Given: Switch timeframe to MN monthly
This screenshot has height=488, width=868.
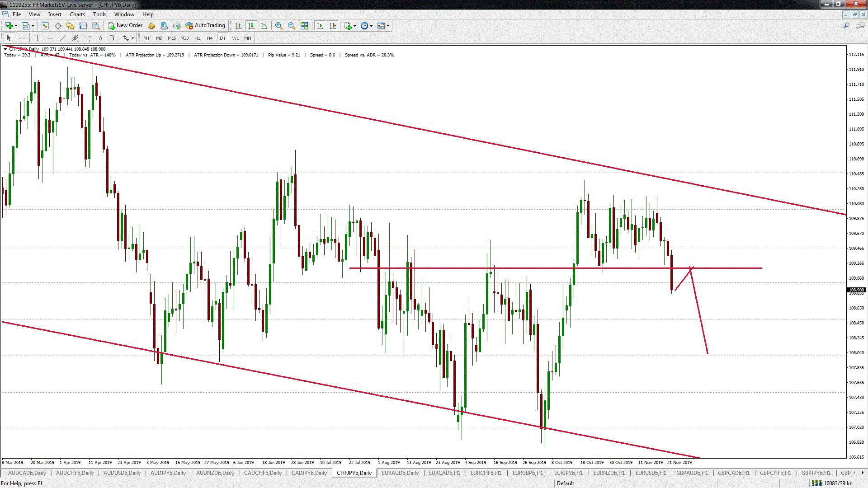Looking at the screenshot, I should click(248, 38).
